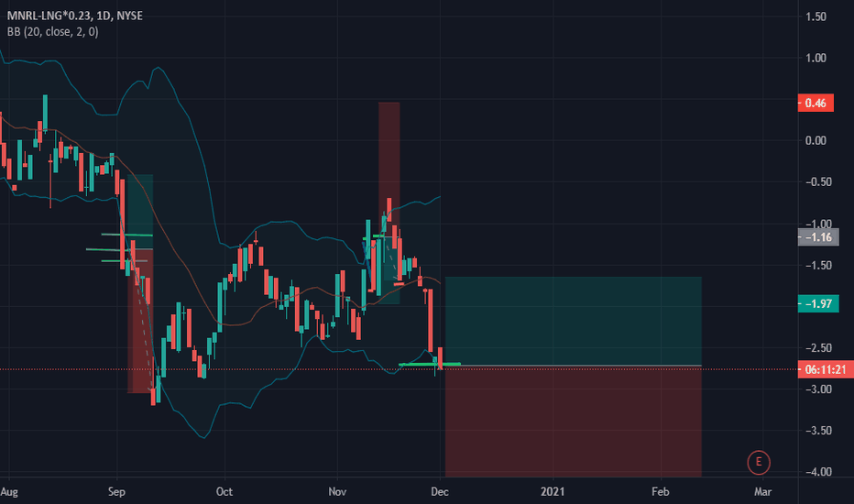Screen dimensions: 854x504
Task: Click the 1.50 price axis value
Action: [816, 16]
